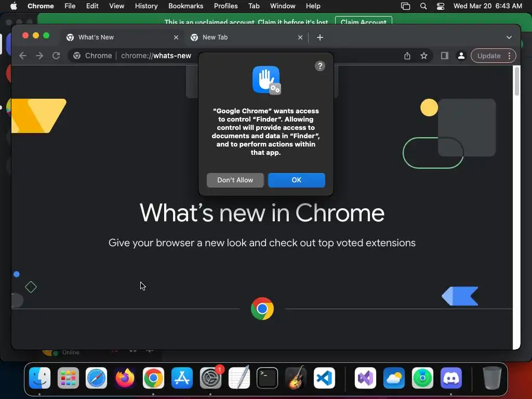
Task: Close the What's New tab
Action: 176,37
